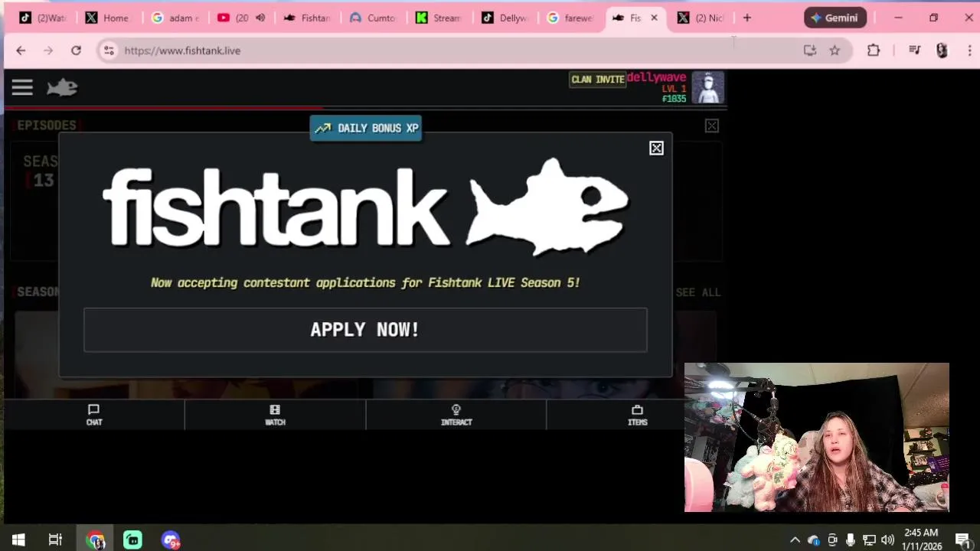The image size is (980, 551).
Task: Open the dellywave user avatar
Action: pos(707,87)
